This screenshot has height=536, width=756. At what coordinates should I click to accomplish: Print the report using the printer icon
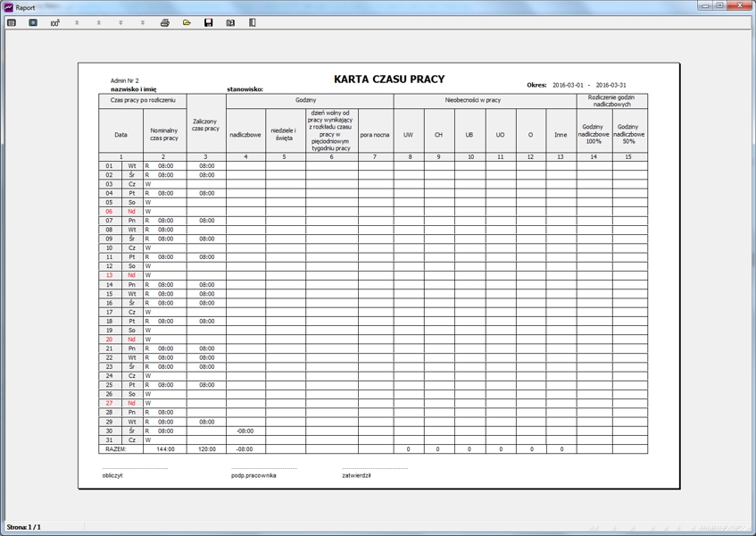[164, 22]
